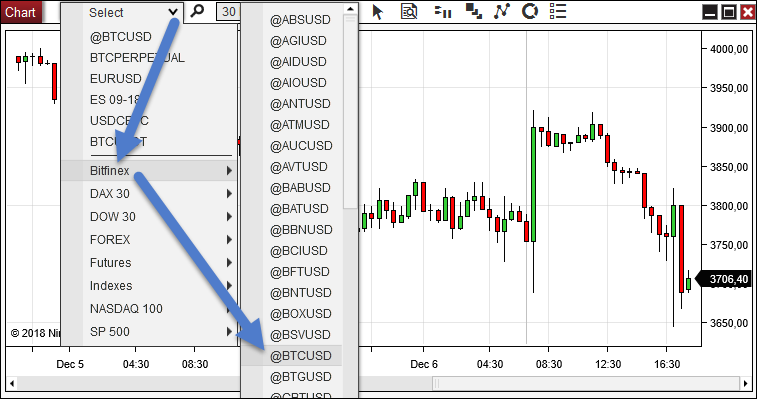Open the Data Box inspector icon

pyautogui.click(x=409, y=11)
